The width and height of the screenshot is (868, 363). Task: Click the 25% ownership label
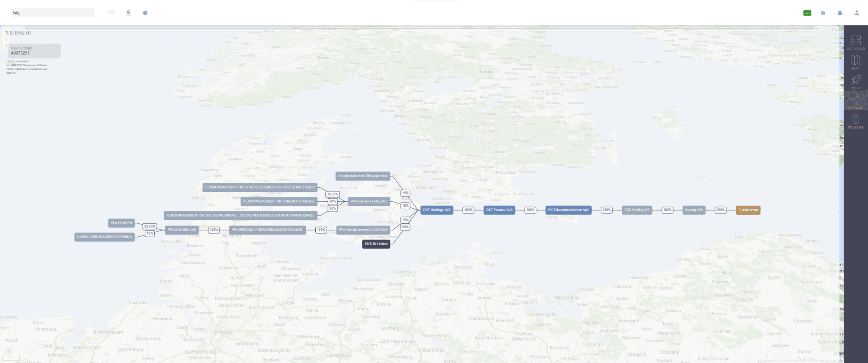coord(333,208)
